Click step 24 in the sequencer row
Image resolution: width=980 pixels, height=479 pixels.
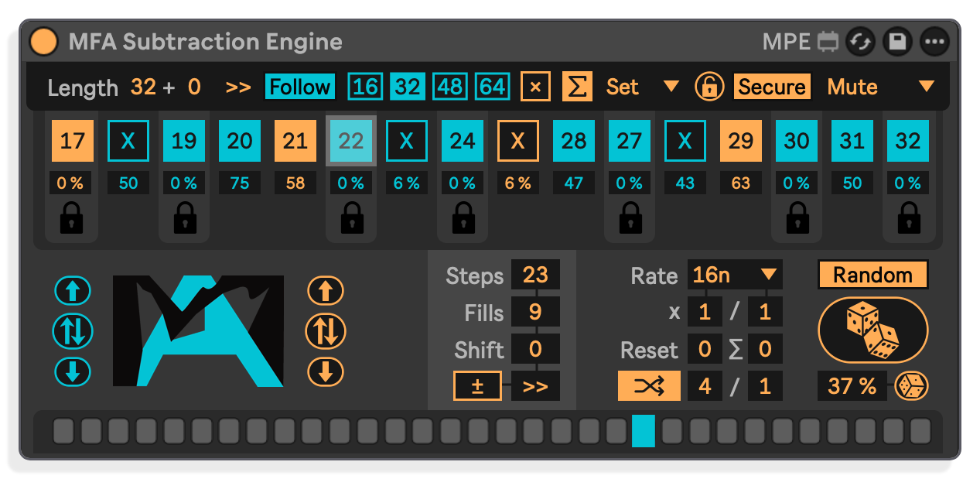pyautogui.click(x=463, y=141)
